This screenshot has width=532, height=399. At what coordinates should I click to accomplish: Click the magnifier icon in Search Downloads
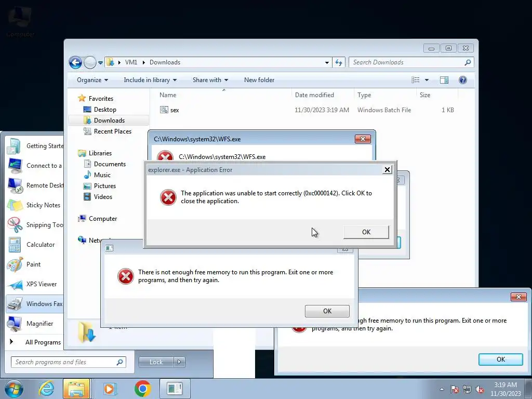coord(468,62)
